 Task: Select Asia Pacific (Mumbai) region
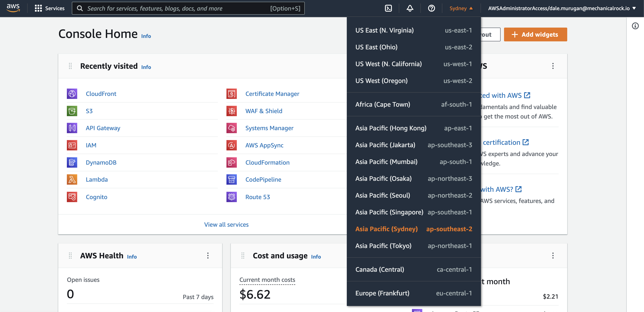point(414,162)
